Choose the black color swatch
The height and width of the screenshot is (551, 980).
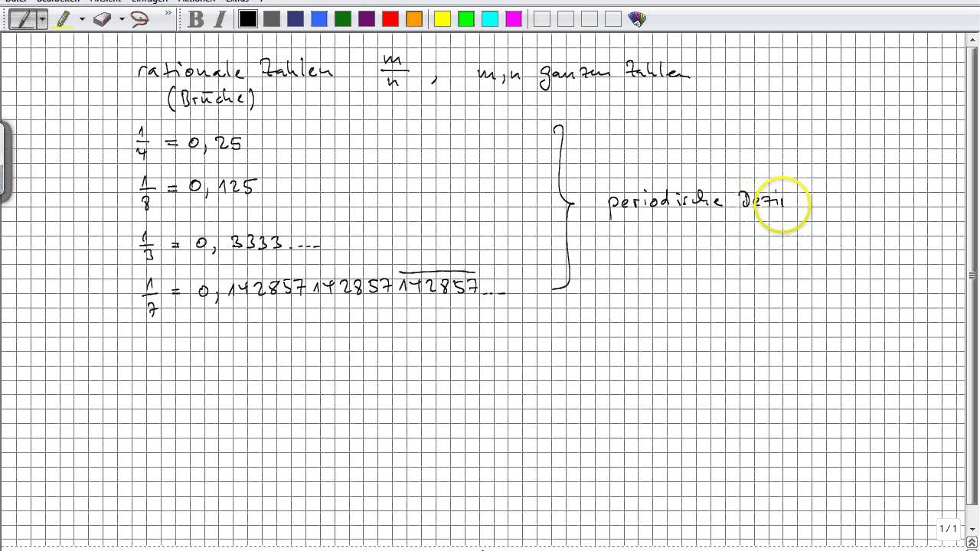[x=248, y=19]
